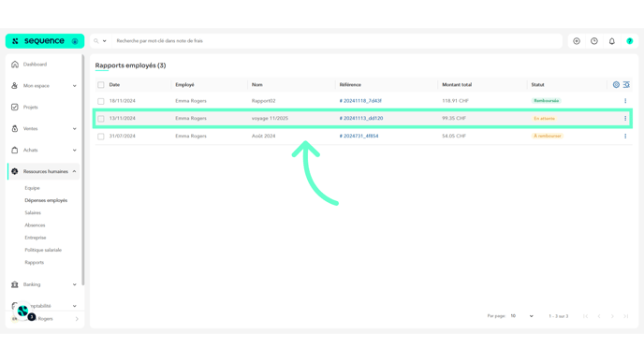Expand the Mon espace menu chevron
Viewport: 644px width, 362px height.
pos(74,86)
